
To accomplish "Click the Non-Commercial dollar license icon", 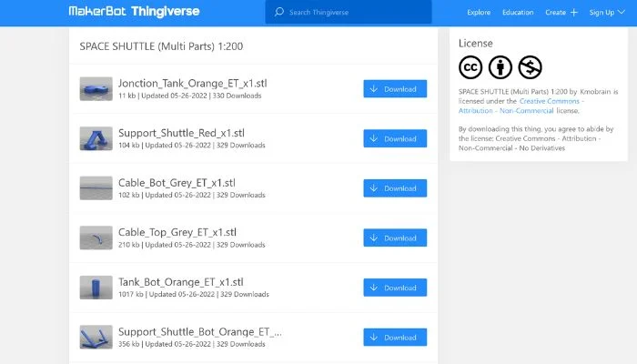I will [530, 67].
